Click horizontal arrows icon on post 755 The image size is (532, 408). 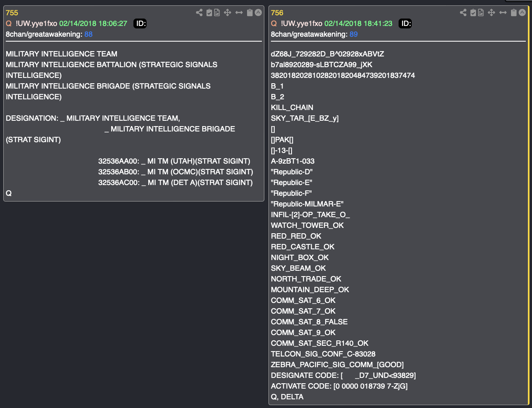coord(239,13)
